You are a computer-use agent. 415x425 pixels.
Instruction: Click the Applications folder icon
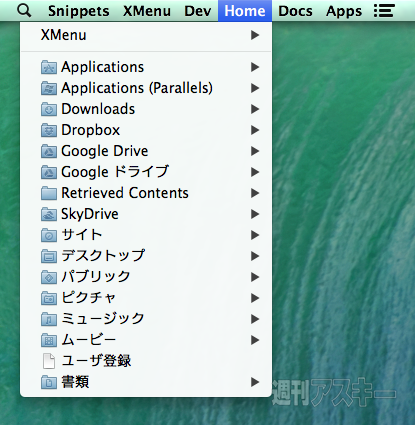tap(49, 67)
